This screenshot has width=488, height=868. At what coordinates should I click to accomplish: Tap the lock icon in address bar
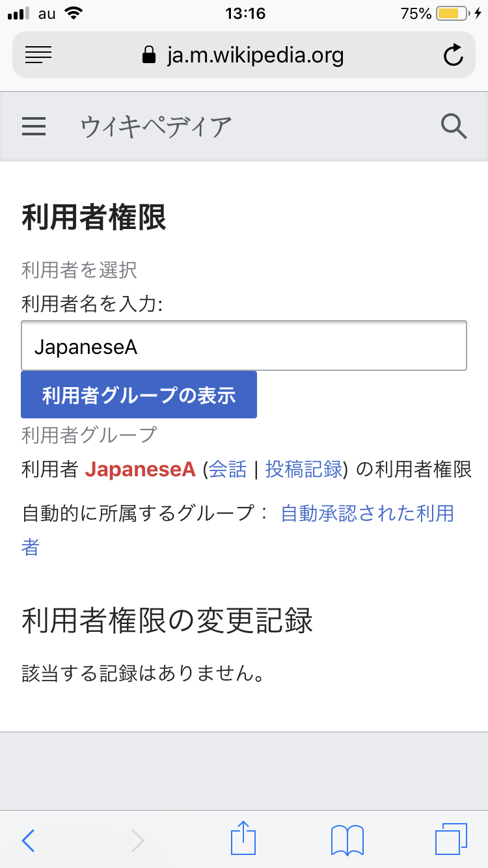pyautogui.click(x=149, y=55)
